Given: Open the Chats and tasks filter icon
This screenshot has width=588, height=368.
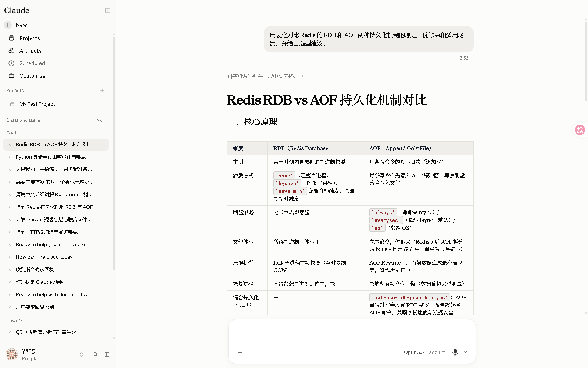Looking at the screenshot, I should [x=100, y=120].
